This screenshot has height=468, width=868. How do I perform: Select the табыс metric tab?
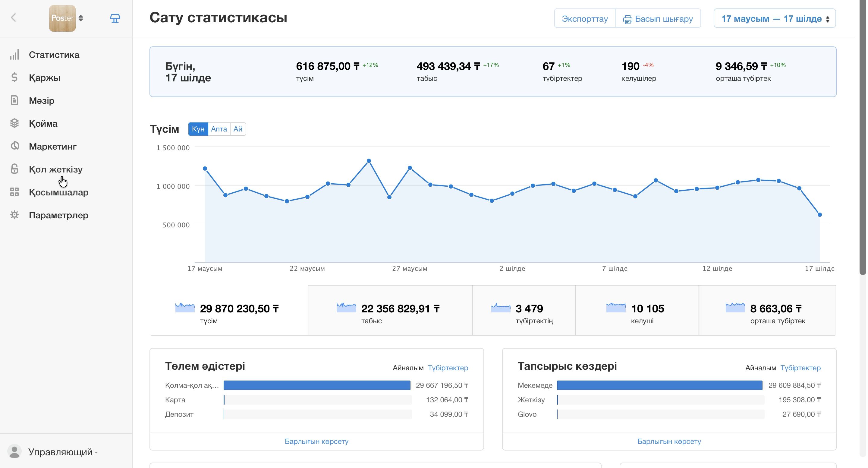tap(390, 311)
